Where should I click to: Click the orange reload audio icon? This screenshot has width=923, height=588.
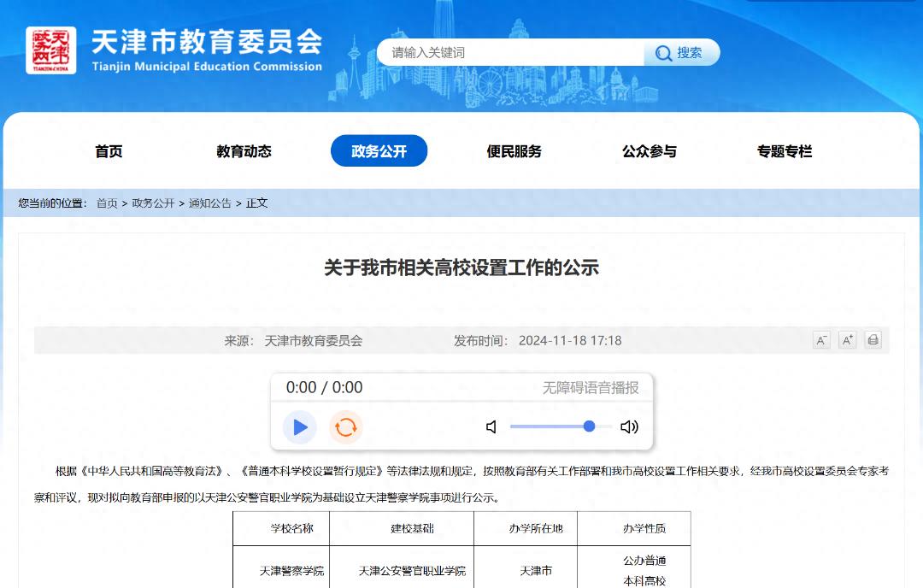(x=345, y=427)
